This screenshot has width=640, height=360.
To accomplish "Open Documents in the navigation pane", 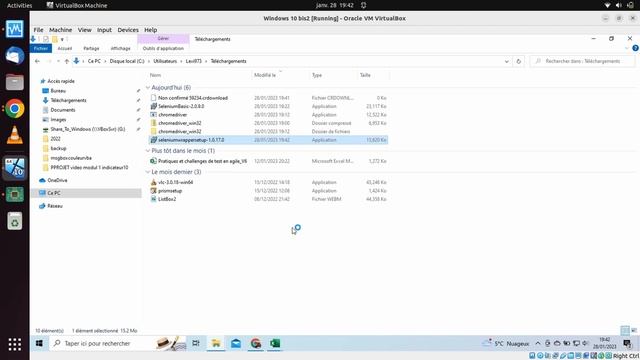I will tap(62, 110).
